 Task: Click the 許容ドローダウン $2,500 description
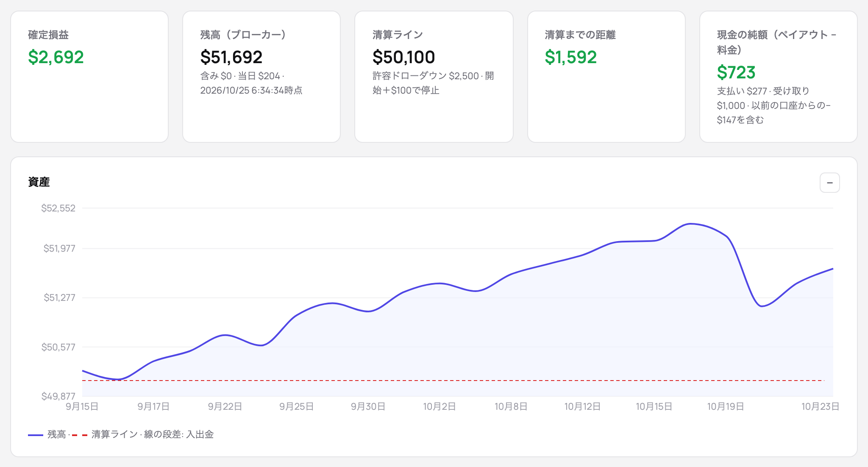[x=433, y=83]
